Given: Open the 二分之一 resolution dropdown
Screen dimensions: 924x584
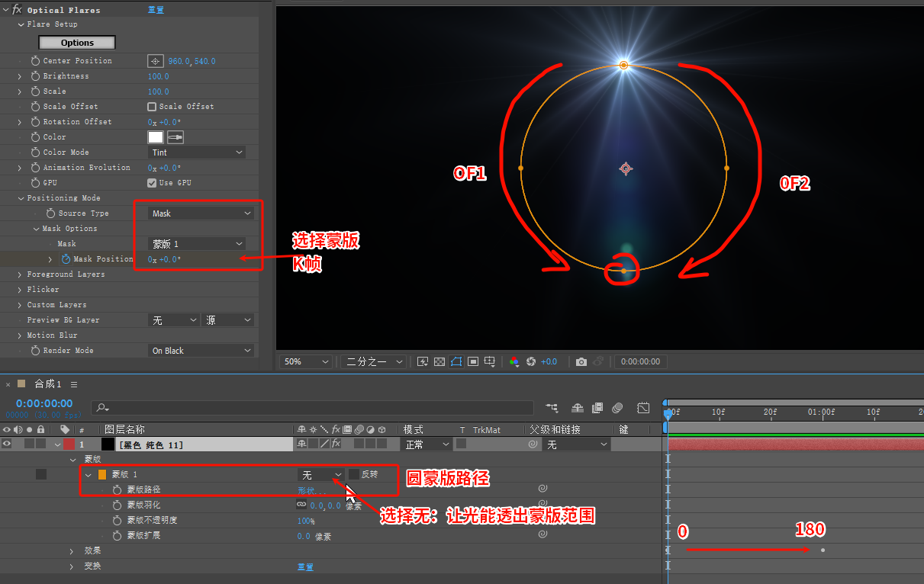Looking at the screenshot, I should coord(373,361).
